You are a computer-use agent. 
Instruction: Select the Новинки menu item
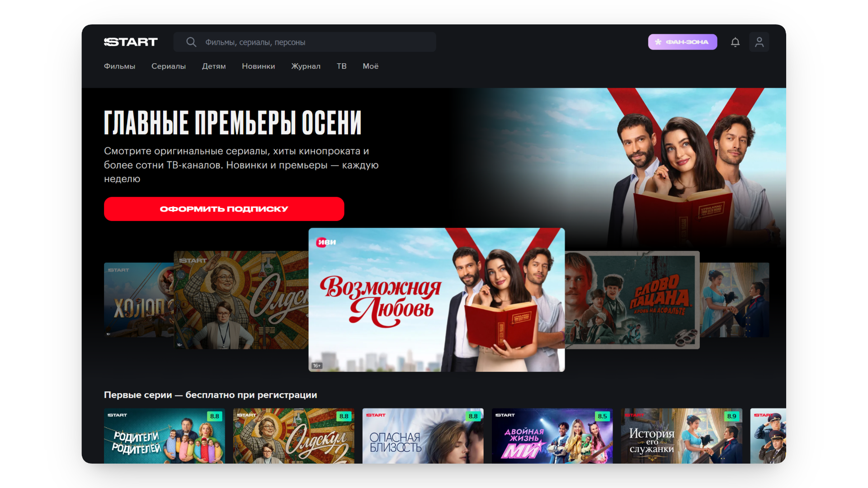point(258,66)
